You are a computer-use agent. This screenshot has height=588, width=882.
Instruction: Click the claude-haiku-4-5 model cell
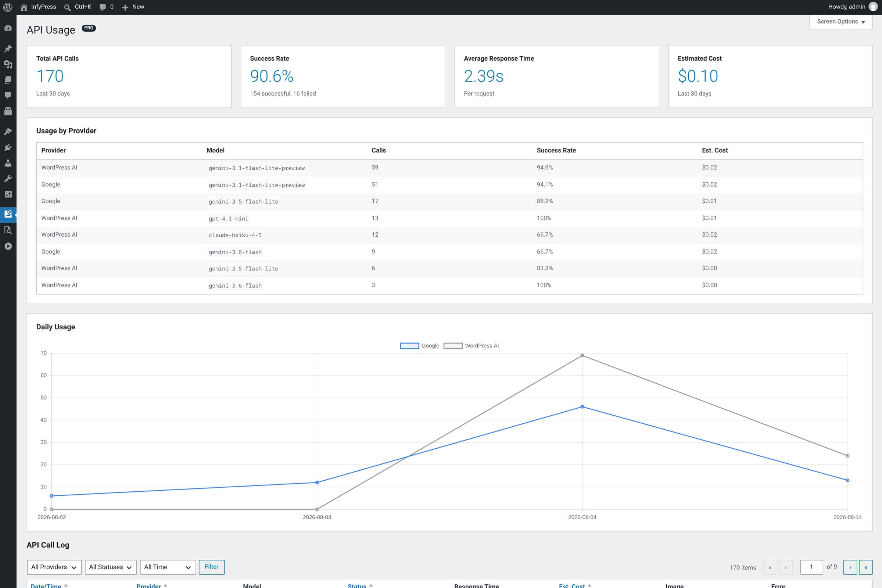(x=235, y=235)
